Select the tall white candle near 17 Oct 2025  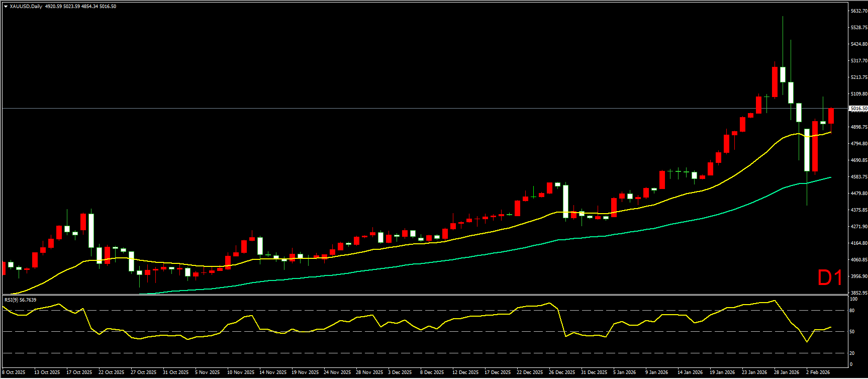click(x=91, y=230)
